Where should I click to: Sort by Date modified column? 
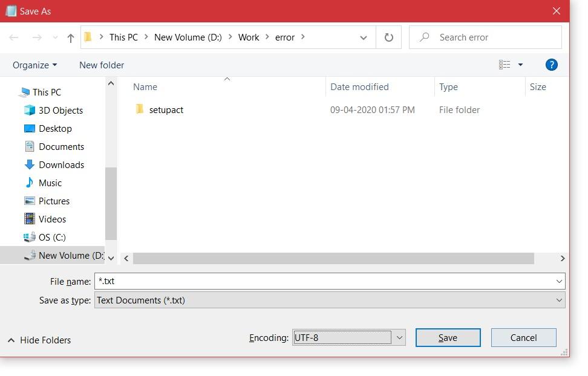[359, 87]
